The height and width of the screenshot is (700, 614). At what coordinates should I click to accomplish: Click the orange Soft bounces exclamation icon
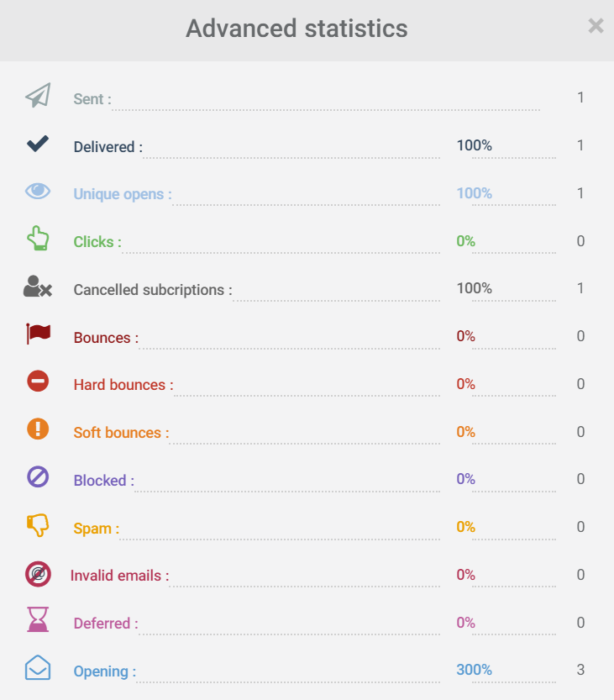tap(38, 429)
